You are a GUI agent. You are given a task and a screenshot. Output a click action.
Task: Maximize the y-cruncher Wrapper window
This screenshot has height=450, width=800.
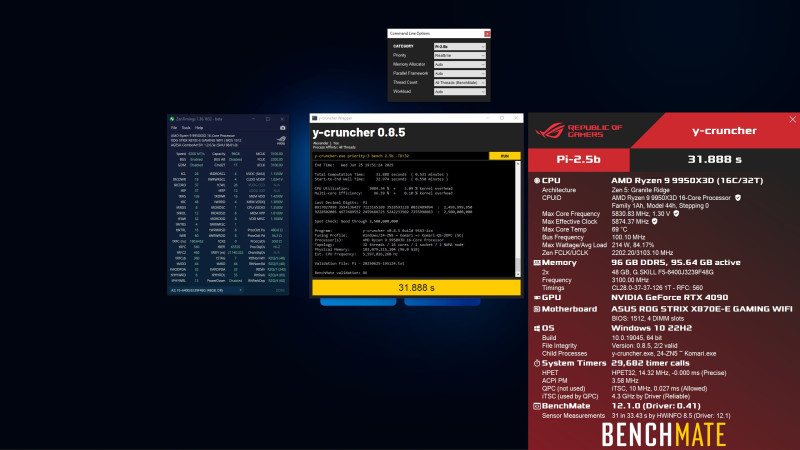[502, 118]
